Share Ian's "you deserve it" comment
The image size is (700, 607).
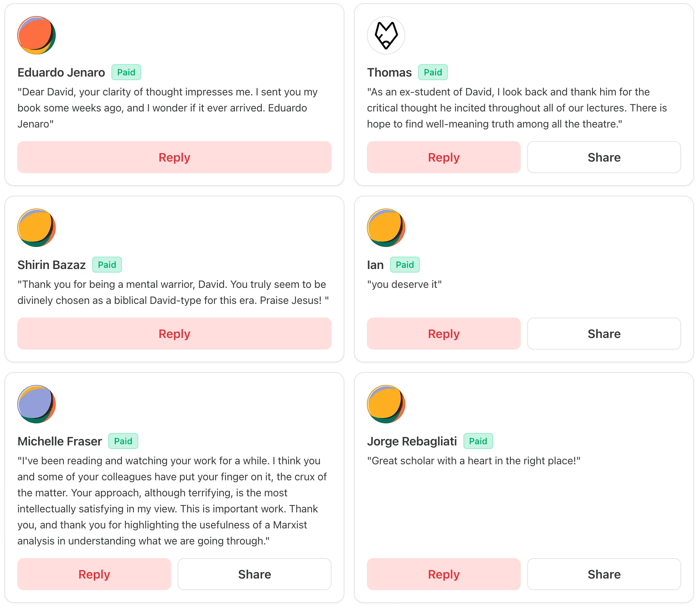[x=604, y=334]
